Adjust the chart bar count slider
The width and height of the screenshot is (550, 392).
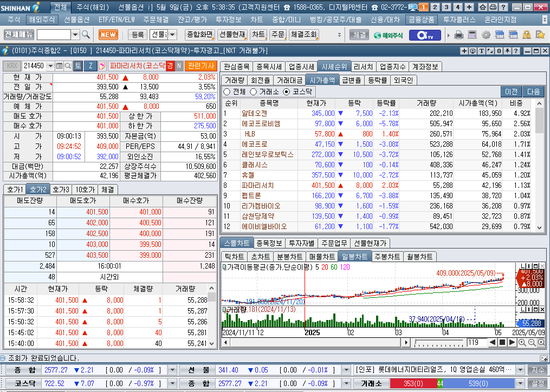(438, 342)
